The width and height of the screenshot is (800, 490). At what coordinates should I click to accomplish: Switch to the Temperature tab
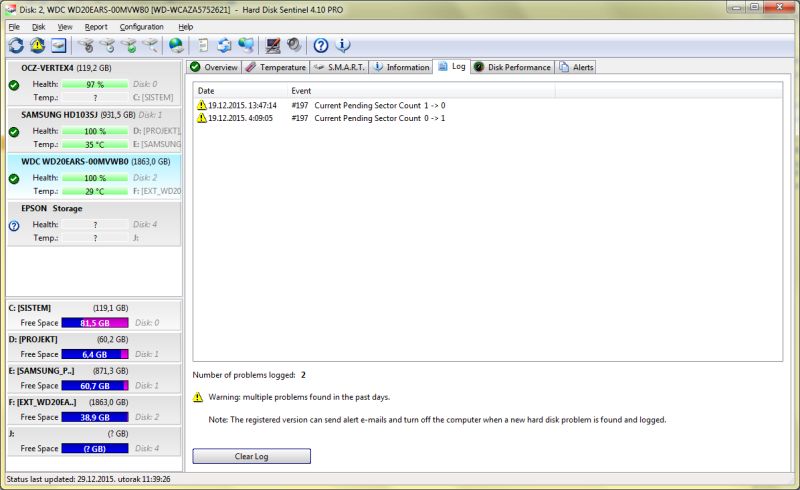(x=275, y=67)
